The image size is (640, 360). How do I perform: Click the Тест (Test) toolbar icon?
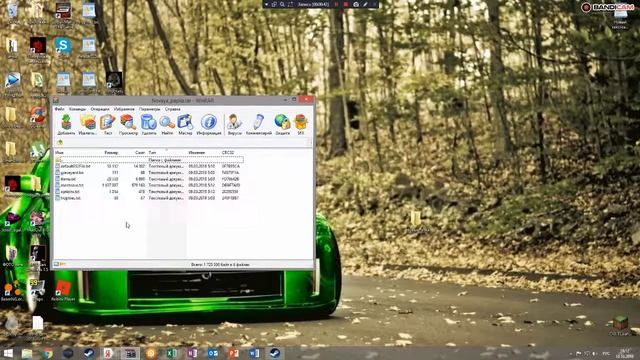[108, 124]
